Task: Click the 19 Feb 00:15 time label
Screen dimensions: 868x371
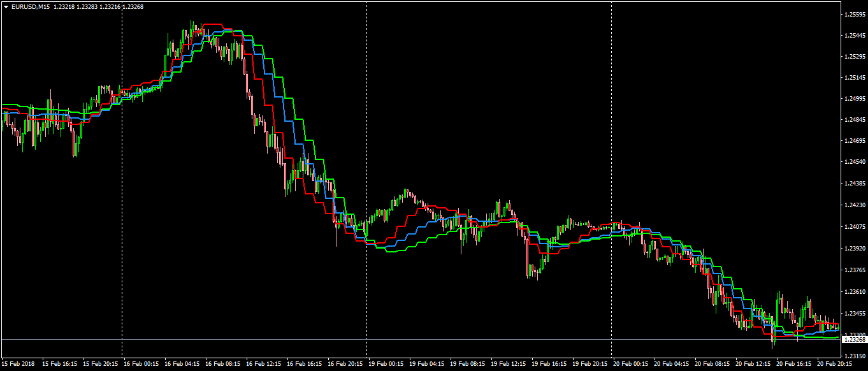Action: click(386, 364)
